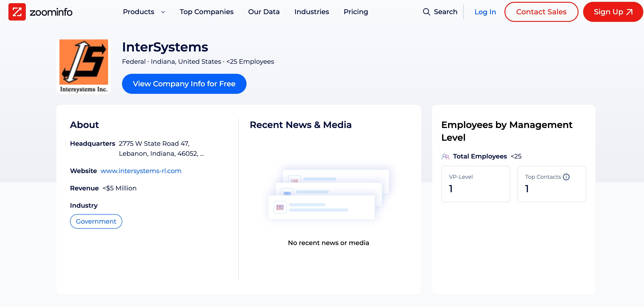Click the Search text in header
The image size is (644, 307).
[x=446, y=12]
